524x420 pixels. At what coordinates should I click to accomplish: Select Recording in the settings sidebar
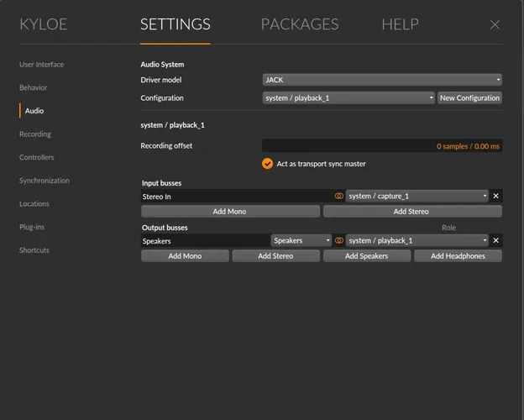click(x=35, y=134)
